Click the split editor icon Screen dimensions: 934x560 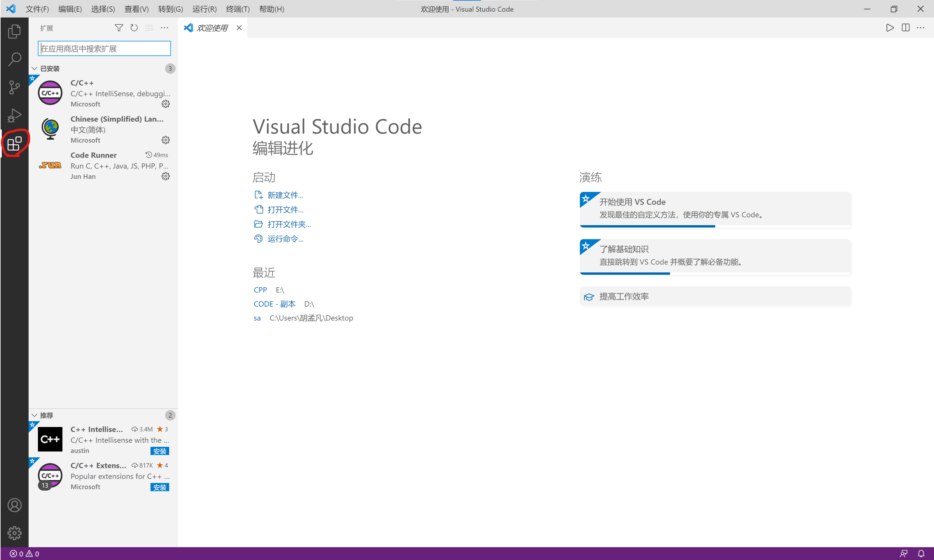[x=905, y=28]
